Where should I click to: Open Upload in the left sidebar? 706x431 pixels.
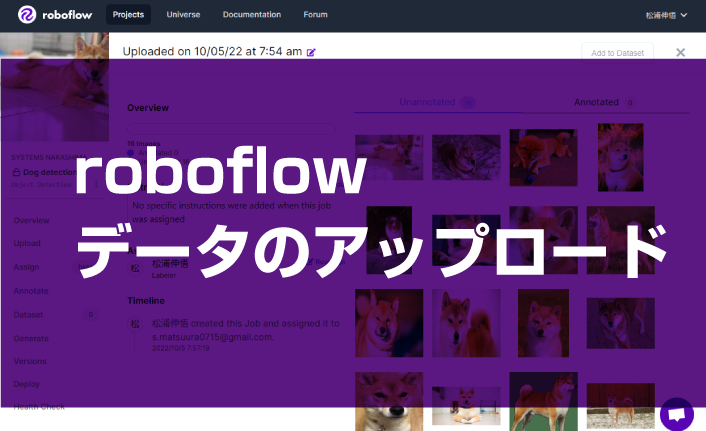[27, 243]
